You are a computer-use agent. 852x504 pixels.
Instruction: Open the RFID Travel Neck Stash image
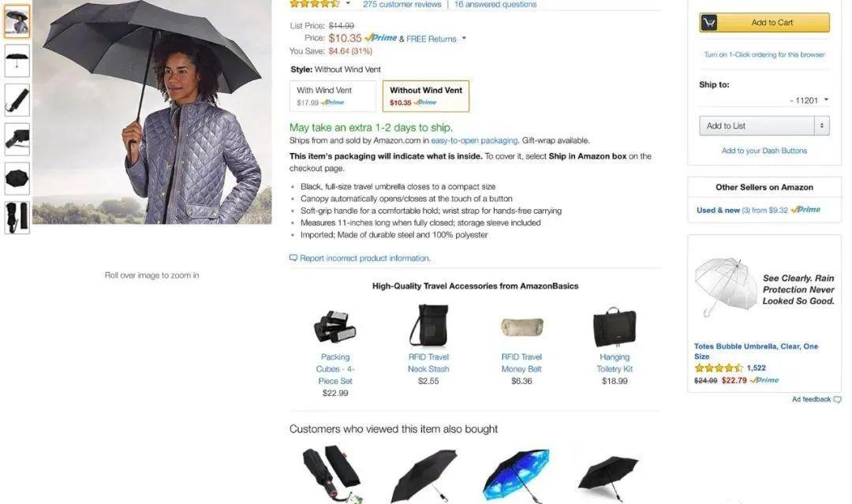428,325
